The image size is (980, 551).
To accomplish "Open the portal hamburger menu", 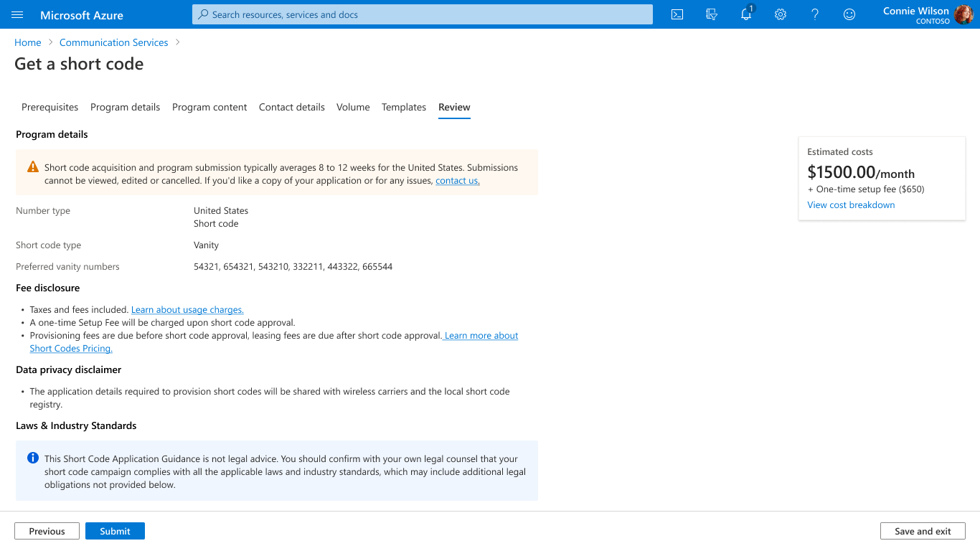I will (x=17, y=14).
